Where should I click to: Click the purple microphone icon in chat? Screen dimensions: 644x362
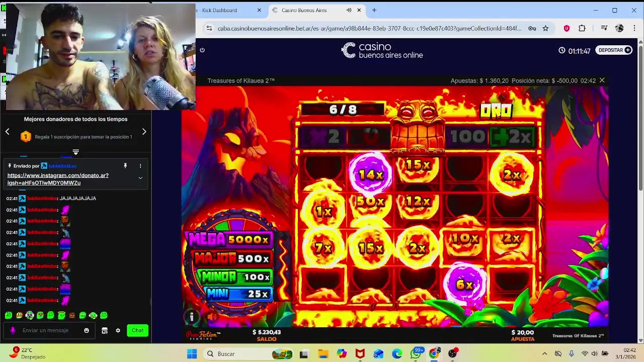(13, 330)
